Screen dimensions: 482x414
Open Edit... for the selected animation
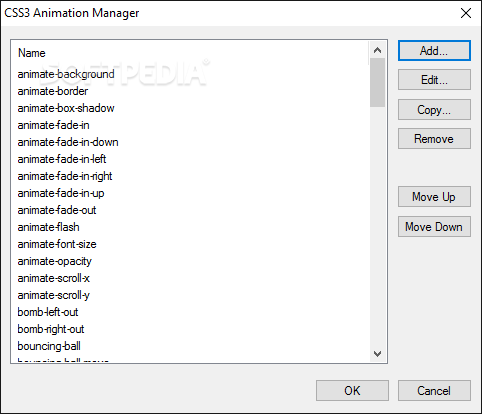click(434, 80)
